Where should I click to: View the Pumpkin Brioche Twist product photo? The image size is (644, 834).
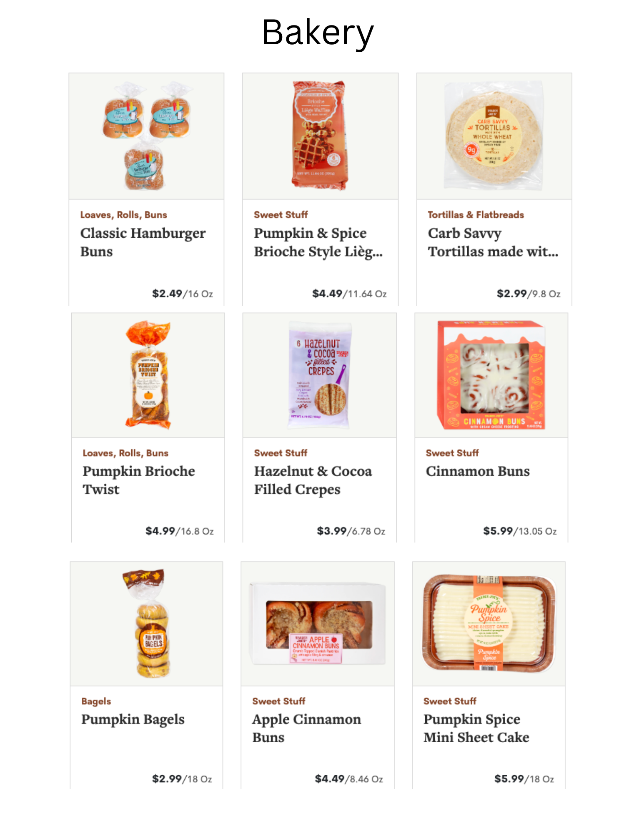[148, 375]
